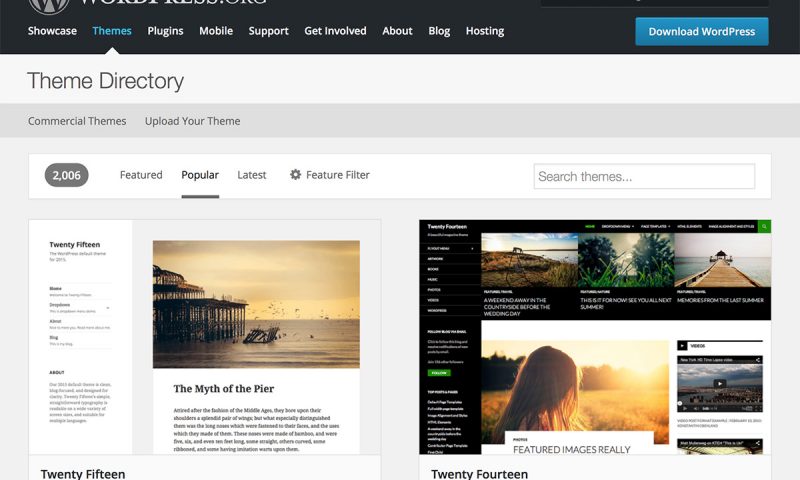Image resolution: width=800 pixels, height=480 pixels.
Task: Click the 2,006 theme count badge
Action: pos(66,175)
